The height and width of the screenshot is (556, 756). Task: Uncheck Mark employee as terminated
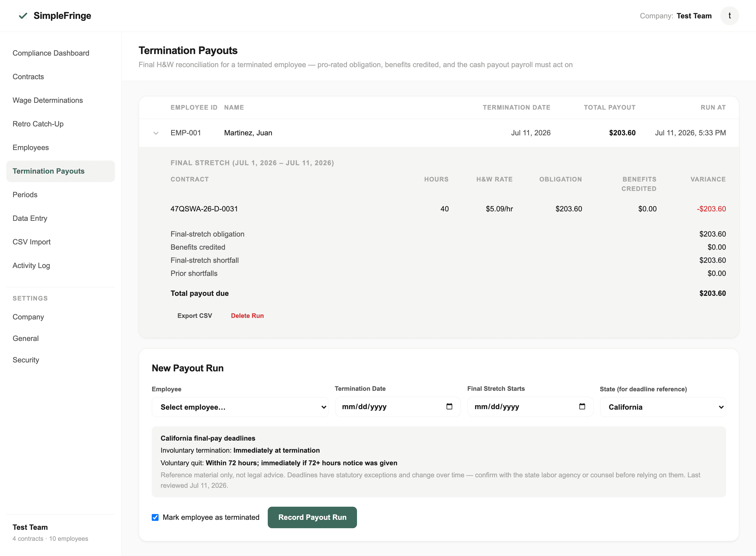click(155, 517)
